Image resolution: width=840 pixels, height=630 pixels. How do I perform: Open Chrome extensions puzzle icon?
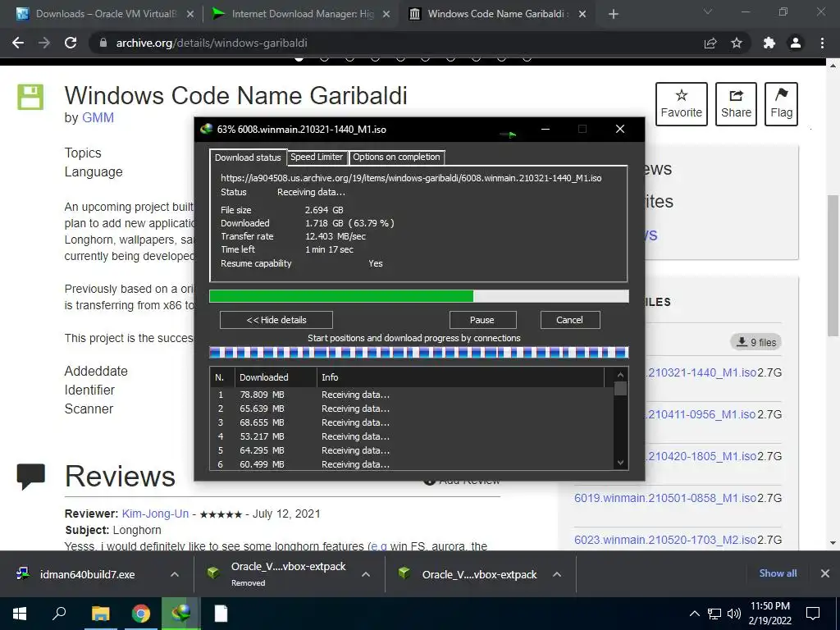pos(769,43)
